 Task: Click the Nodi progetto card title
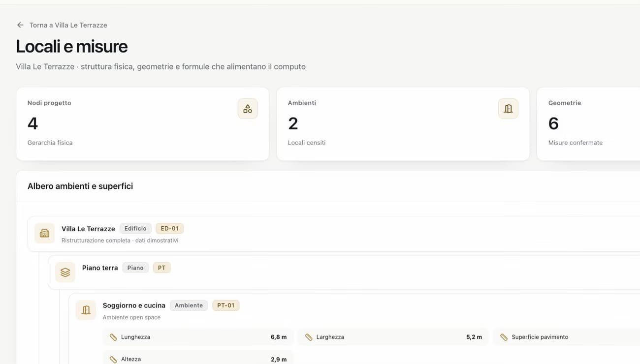(49, 103)
